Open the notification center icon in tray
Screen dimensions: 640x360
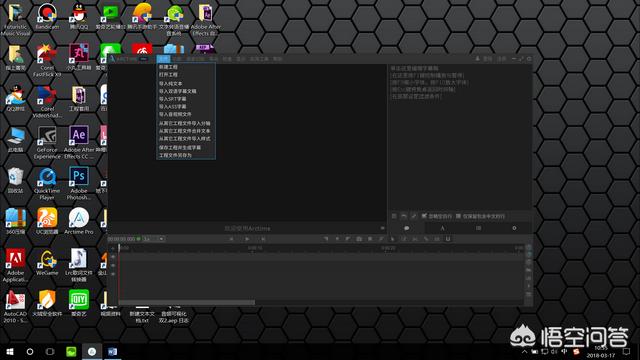click(x=626, y=351)
